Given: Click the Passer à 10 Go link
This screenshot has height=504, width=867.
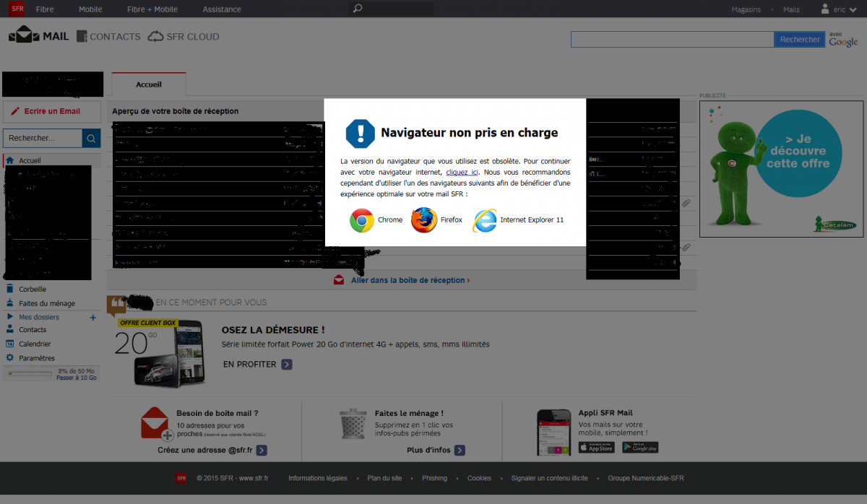Looking at the screenshot, I should (77, 378).
